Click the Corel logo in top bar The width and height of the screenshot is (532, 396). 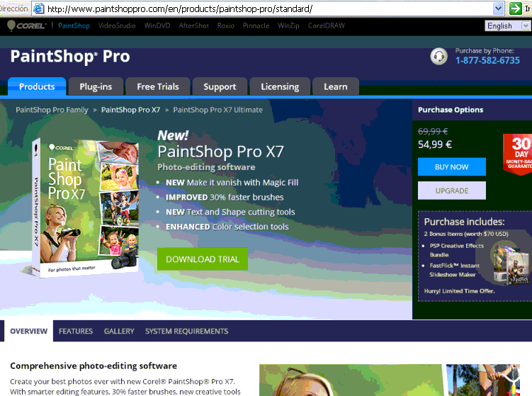(26, 26)
